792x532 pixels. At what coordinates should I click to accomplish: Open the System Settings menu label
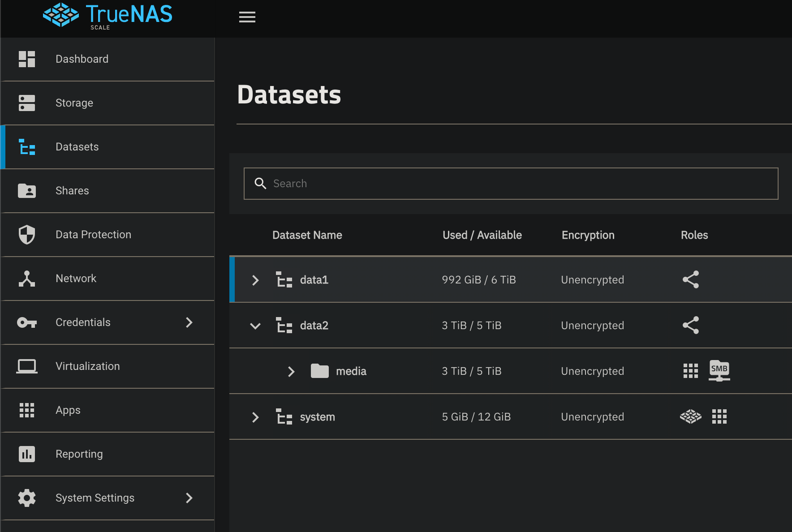pos(95,498)
